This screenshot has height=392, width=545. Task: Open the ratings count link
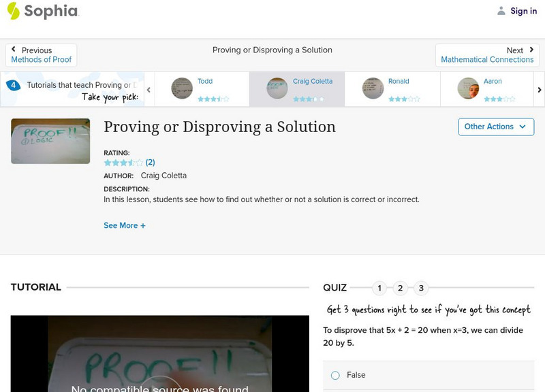tap(150, 163)
